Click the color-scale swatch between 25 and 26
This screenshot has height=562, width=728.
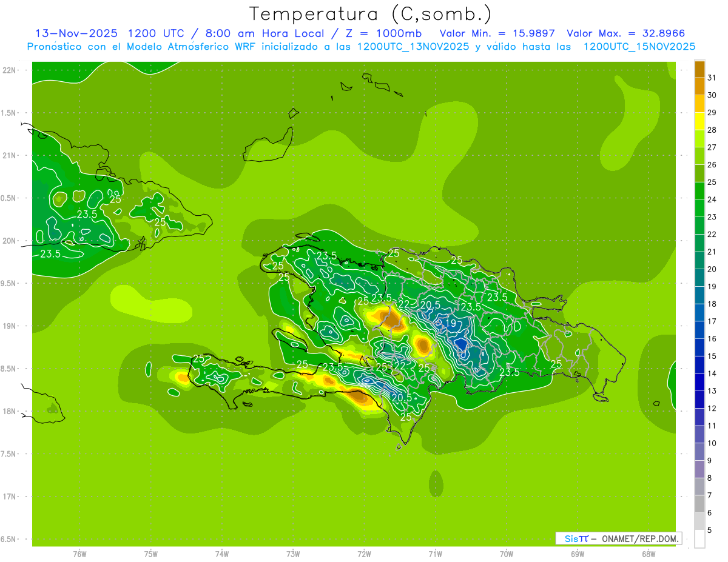tap(699, 173)
